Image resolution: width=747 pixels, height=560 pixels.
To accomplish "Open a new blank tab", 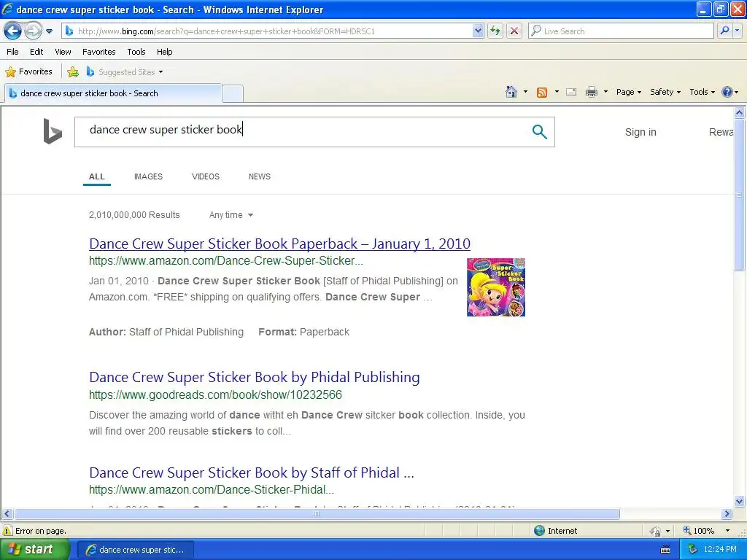I will click(233, 93).
